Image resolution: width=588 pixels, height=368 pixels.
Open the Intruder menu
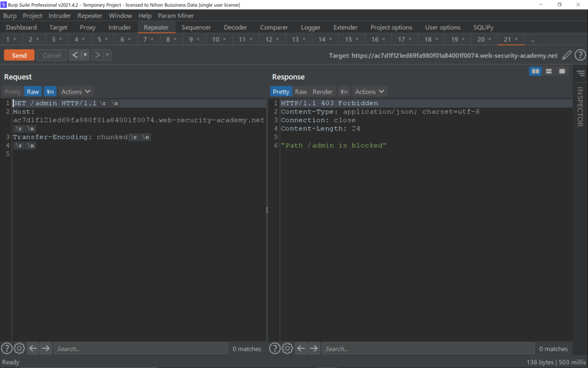tap(60, 16)
